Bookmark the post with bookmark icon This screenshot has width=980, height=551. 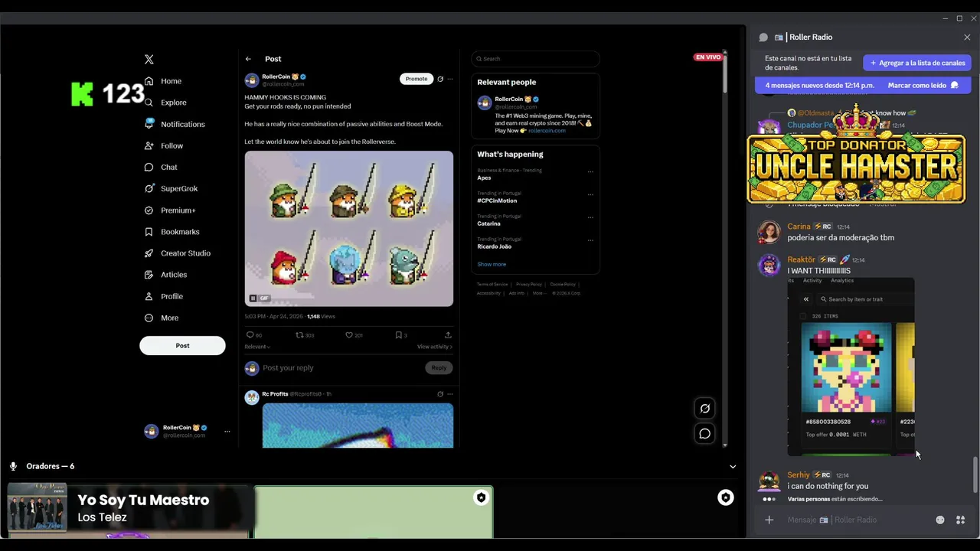click(x=398, y=334)
